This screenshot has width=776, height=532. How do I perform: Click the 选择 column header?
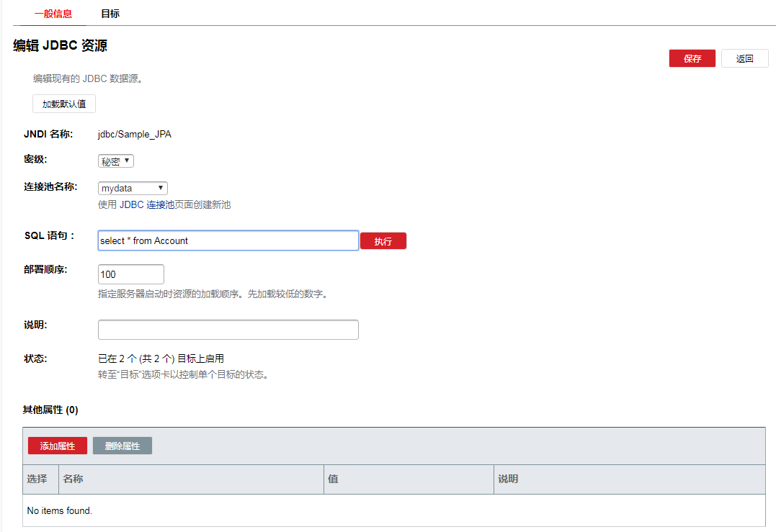[x=37, y=479]
